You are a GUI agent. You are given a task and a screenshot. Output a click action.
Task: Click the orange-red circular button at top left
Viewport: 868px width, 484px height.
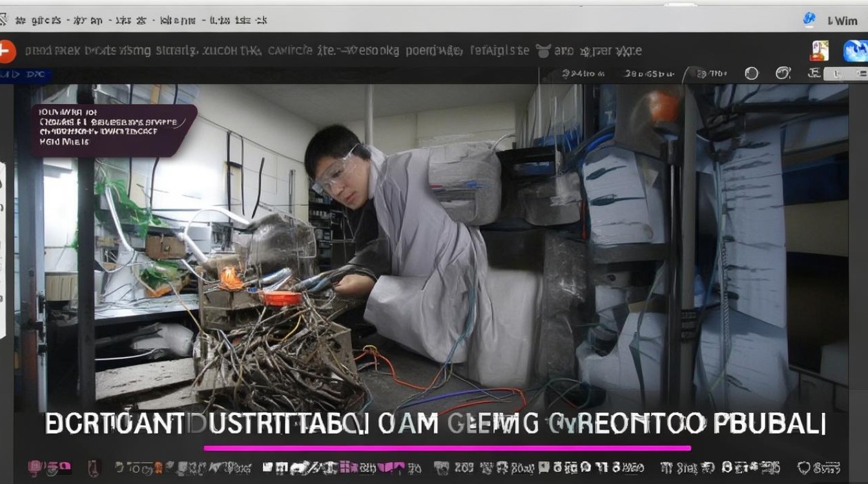[5, 51]
